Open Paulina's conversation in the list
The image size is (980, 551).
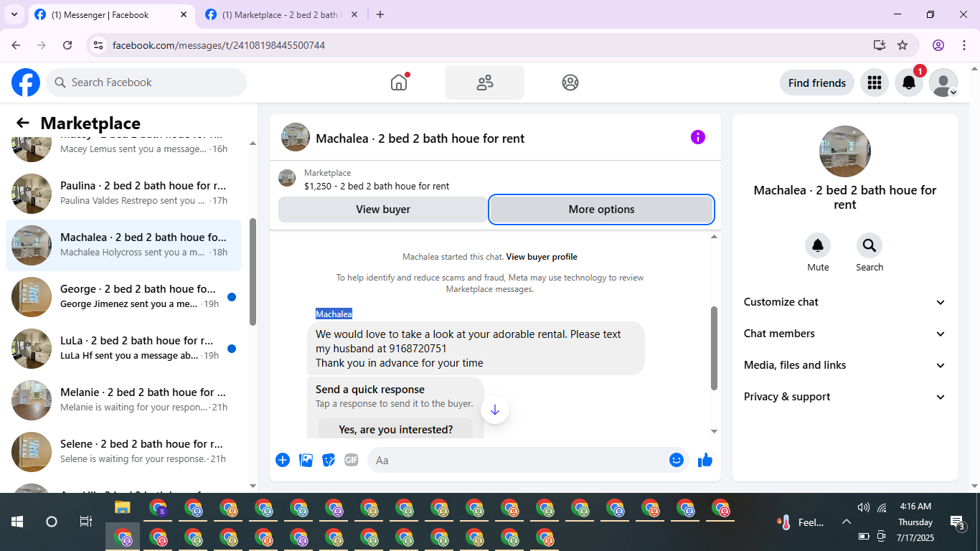pos(123,194)
